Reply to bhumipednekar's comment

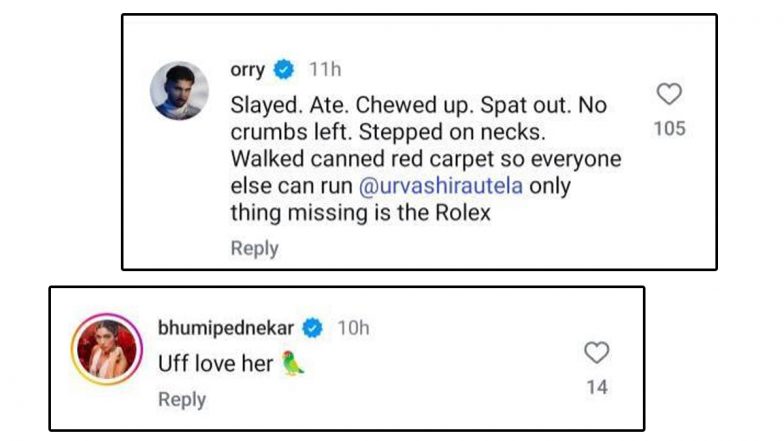(x=182, y=399)
